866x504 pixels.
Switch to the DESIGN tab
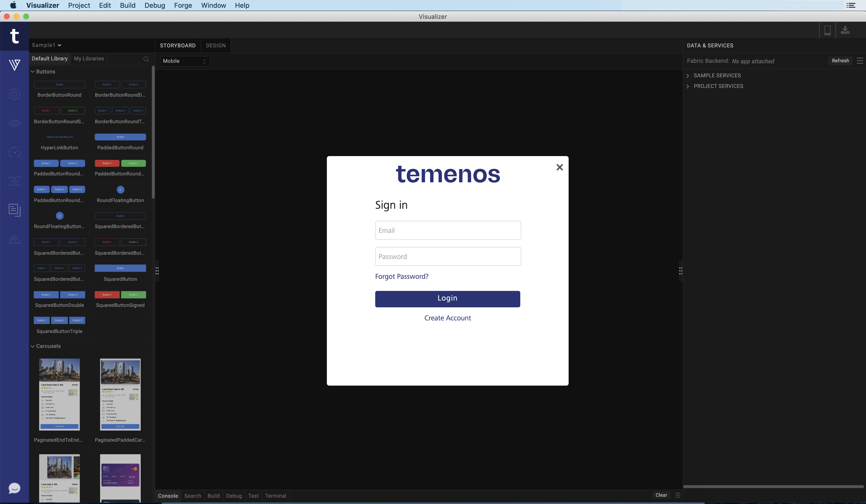216,45
